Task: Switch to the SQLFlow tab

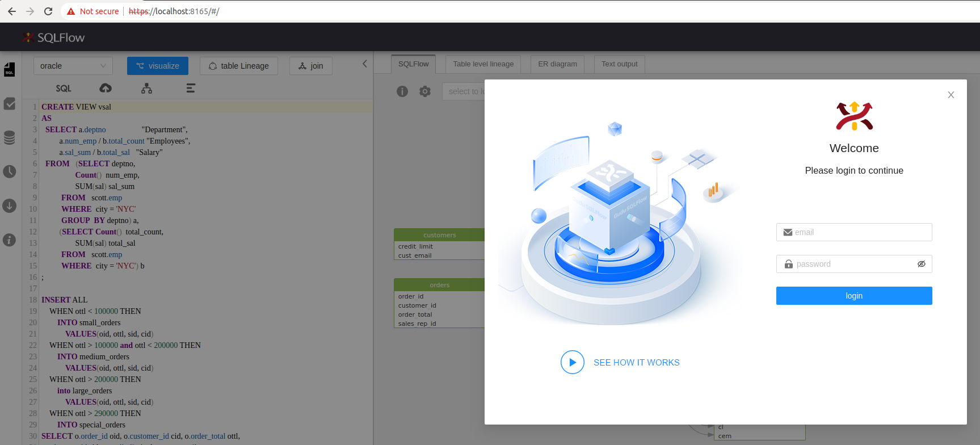Action: [413, 64]
